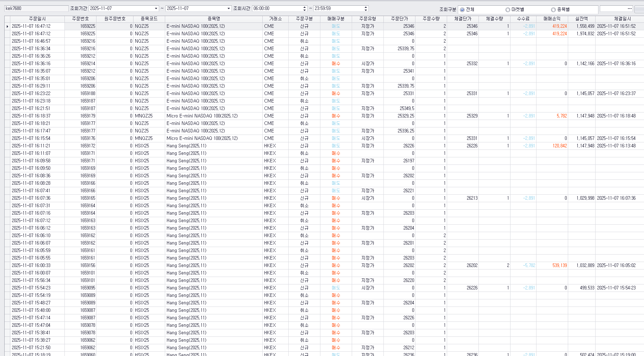Screen dimensions: 644x356
Task: Select the 전체 radio button
Action: 462,10
